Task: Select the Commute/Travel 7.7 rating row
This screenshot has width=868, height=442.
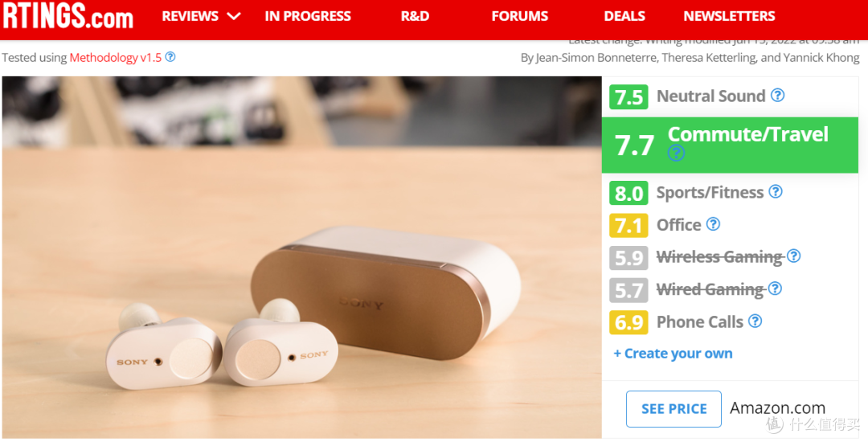Action: 730,145
